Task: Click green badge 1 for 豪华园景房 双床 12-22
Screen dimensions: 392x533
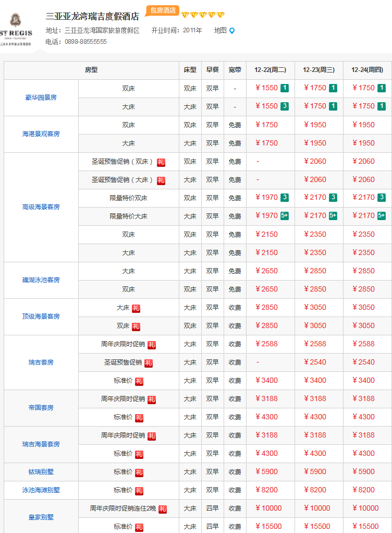Action: click(285, 88)
